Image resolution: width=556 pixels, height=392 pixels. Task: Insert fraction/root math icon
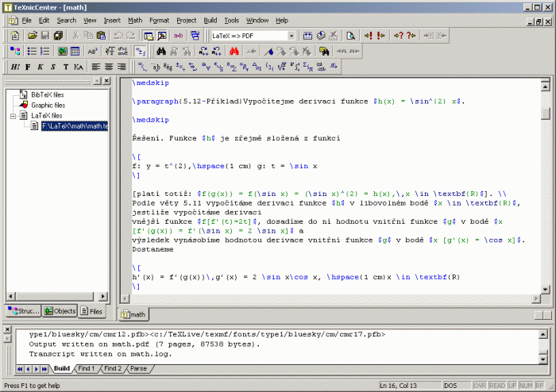click(x=110, y=52)
